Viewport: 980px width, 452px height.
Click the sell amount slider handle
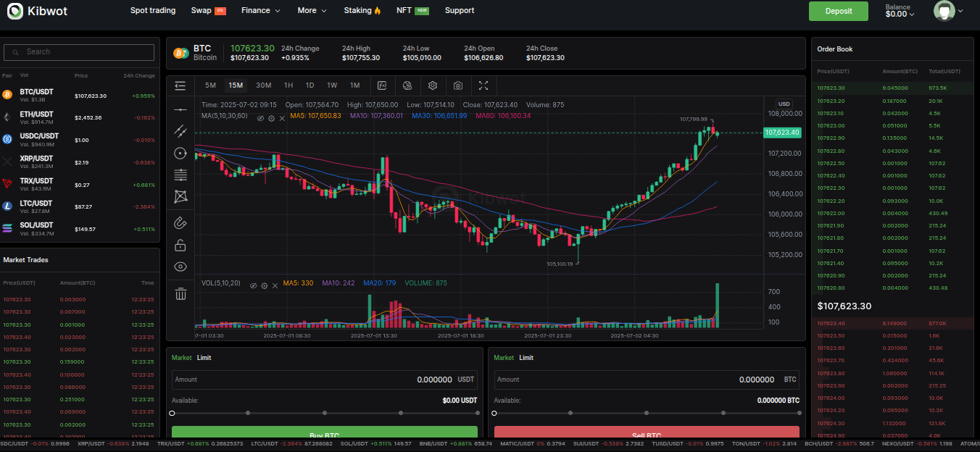coord(494,413)
